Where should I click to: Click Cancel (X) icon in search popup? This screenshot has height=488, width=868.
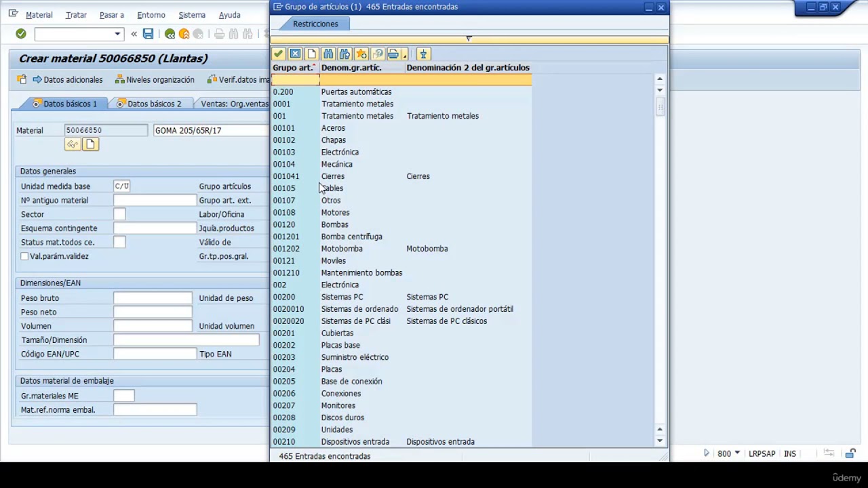point(295,54)
